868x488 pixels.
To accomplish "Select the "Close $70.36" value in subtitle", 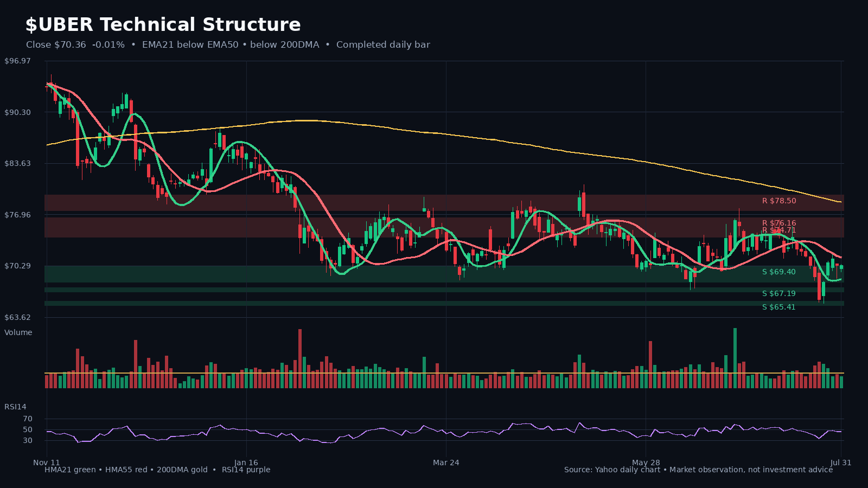I will [56, 45].
